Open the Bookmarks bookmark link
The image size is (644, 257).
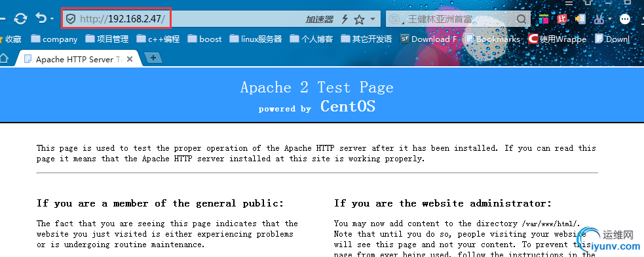click(x=493, y=39)
